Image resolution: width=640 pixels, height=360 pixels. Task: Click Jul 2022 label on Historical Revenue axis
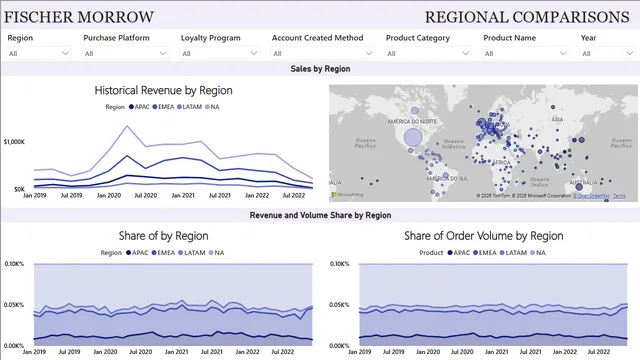(293, 196)
